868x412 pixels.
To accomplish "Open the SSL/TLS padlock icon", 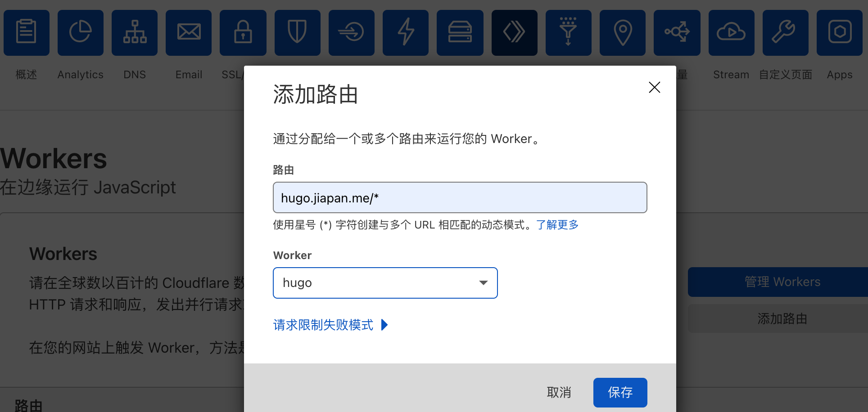I will [x=243, y=33].
